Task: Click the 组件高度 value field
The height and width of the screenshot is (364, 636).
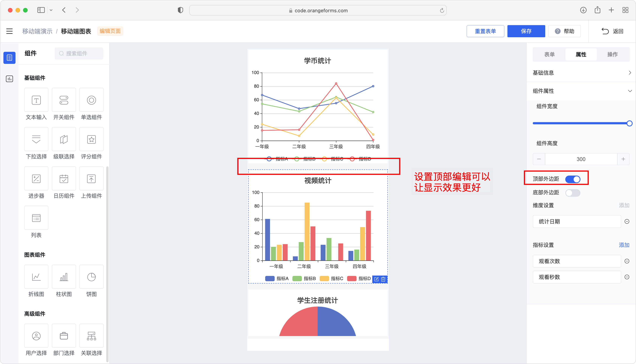Action: (x=581, y=159)
